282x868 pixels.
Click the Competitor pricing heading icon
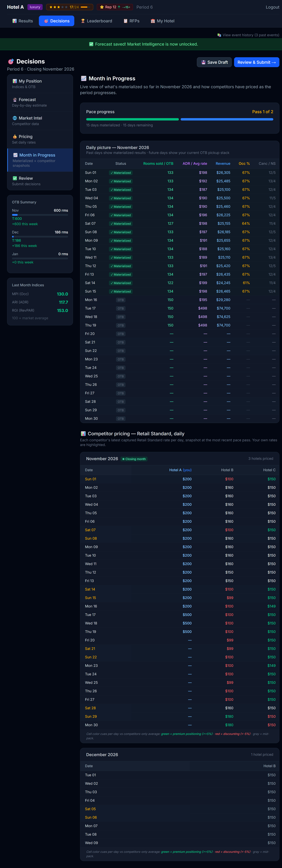tap(83, 434)
